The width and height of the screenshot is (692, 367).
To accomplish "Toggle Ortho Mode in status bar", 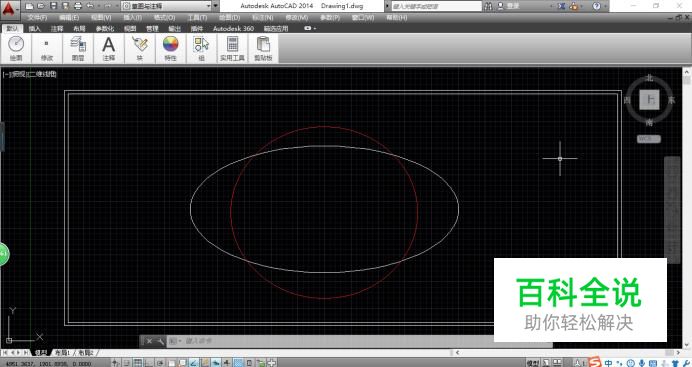I will point(149,363).
